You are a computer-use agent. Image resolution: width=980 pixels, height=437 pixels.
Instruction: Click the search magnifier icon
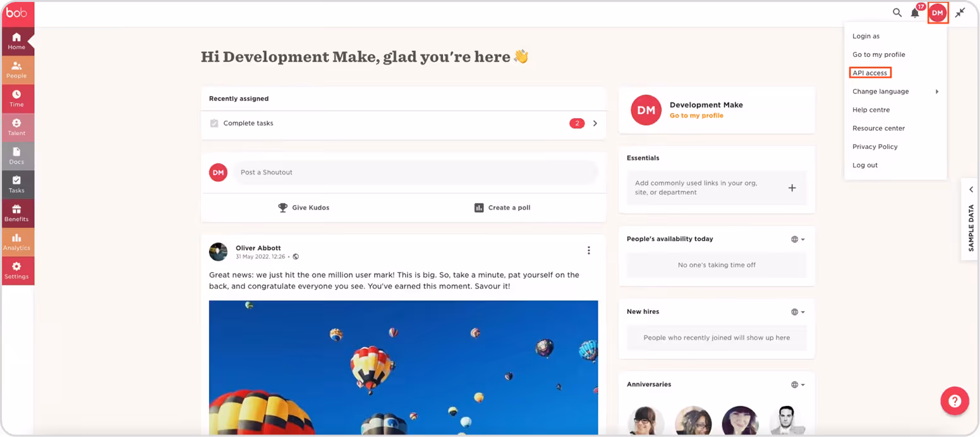tap(897, 13)
